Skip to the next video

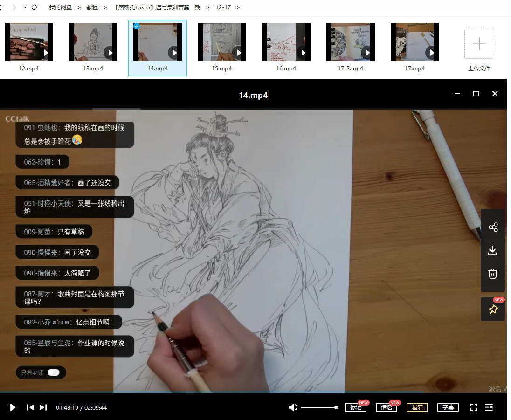coord(43,407)
